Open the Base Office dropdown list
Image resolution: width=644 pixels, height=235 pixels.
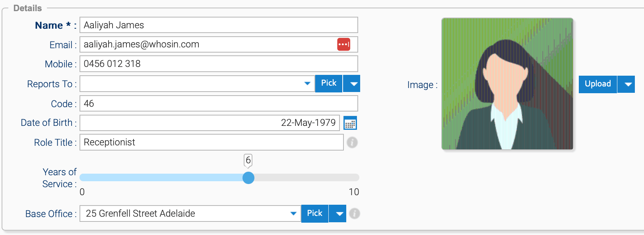click(293, 213)
